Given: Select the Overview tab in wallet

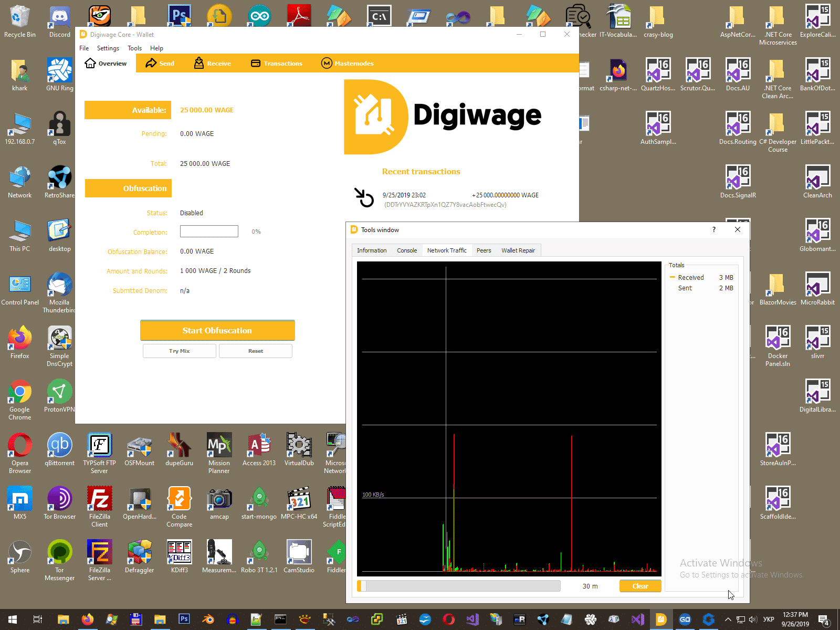Looking at the screenshot, I should [106, 64].
